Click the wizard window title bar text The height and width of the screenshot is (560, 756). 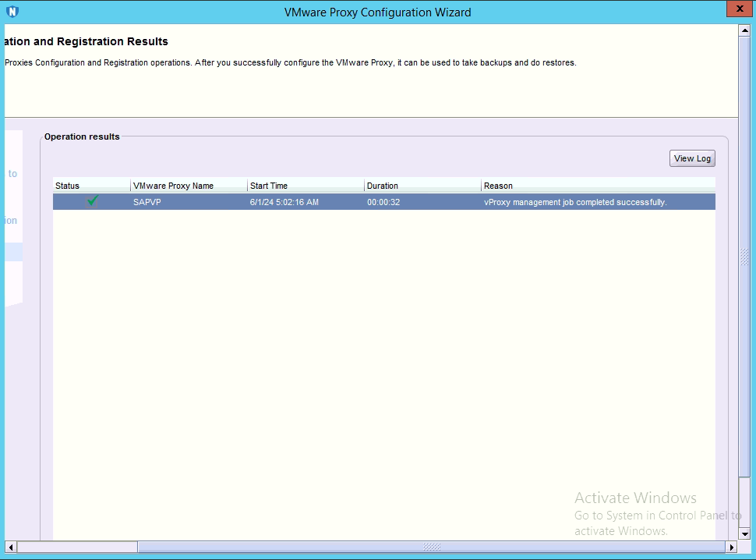[x=377, y=12]
